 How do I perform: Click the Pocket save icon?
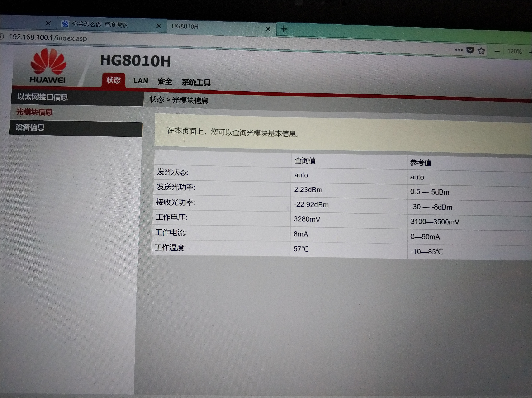click(470, 50)
